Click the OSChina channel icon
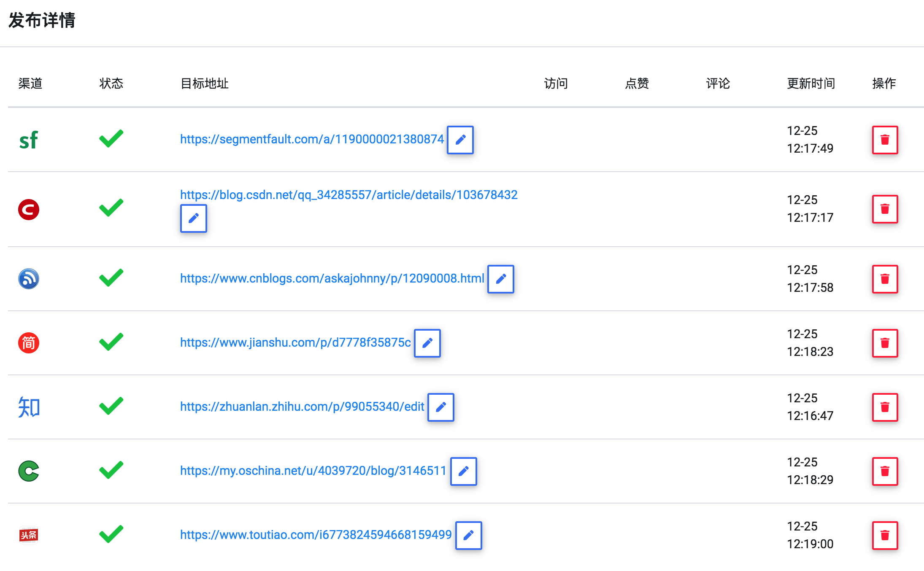This screenshot has height=571, width=924. pos(28,472)
